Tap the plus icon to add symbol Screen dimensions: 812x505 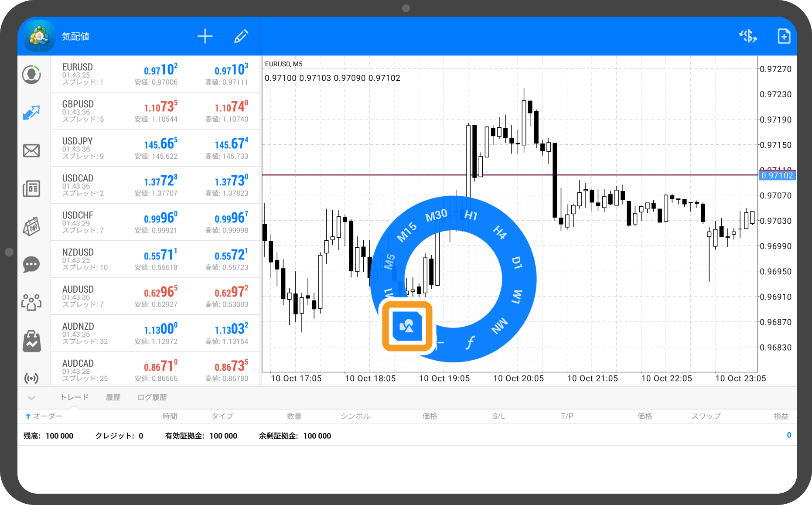[x=205, y=36]
